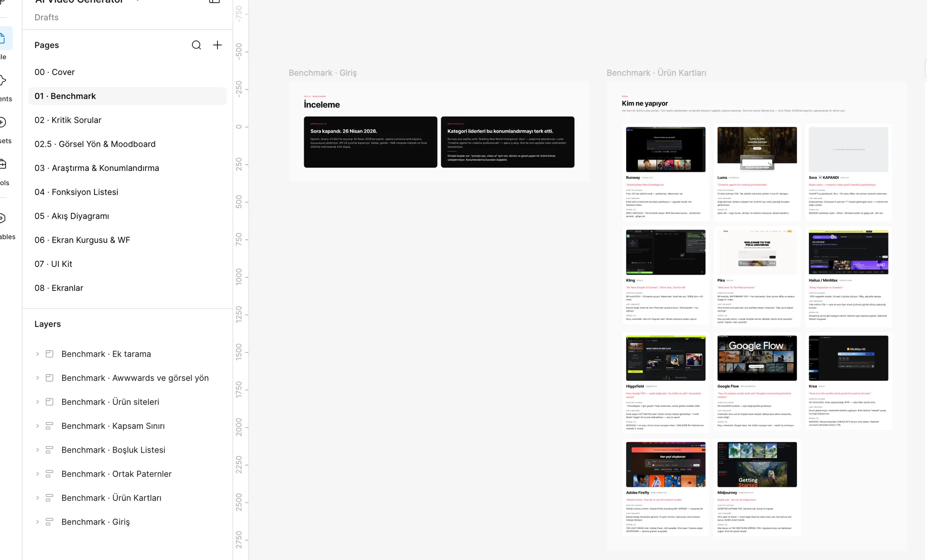Viewport: 927px width, 560px height.
Task: Go to the 08 · Ekranlar page
Action: click(x=127, y=288)
